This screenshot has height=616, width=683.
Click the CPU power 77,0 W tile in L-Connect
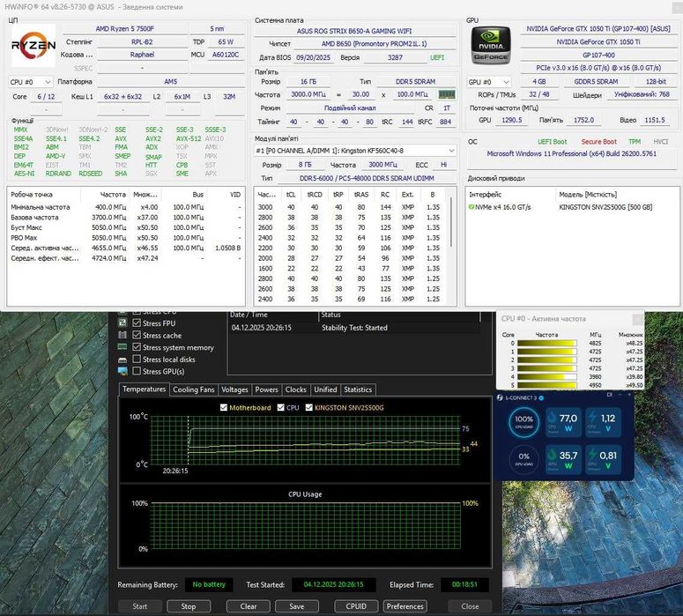coord(564,421)
